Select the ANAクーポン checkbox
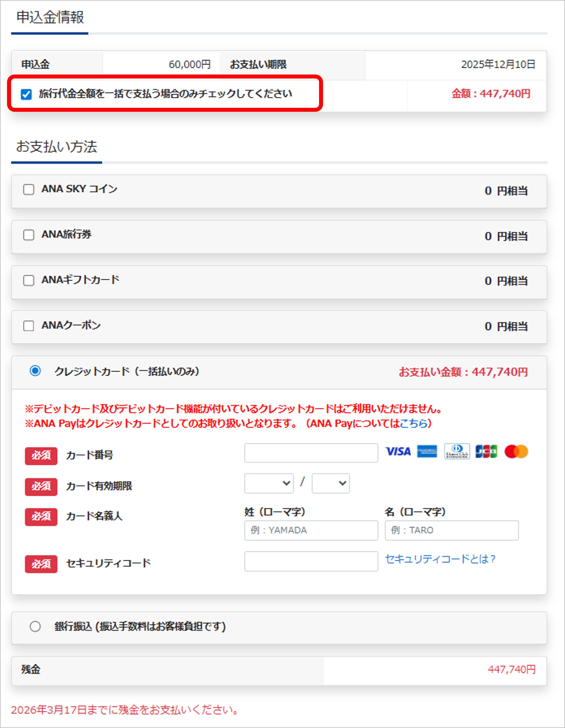The image size is (565, 728). coord(29,326)
